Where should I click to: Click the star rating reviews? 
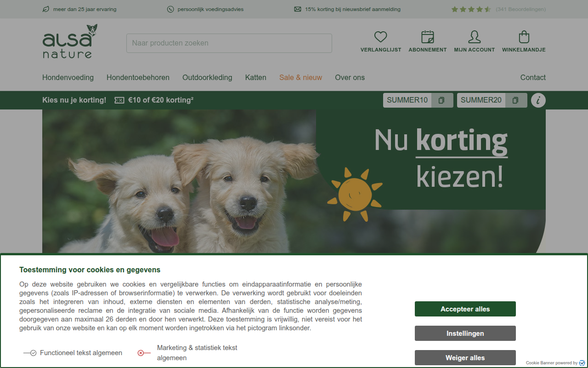pos(471,9)
